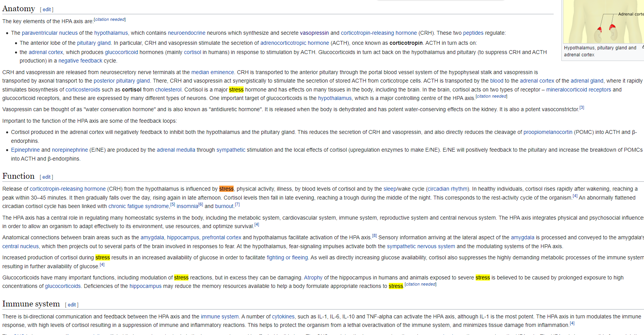644x335 pixels.
Task: Click the highlighted stress after Release of corticotropin
Action: click(226, 189)
